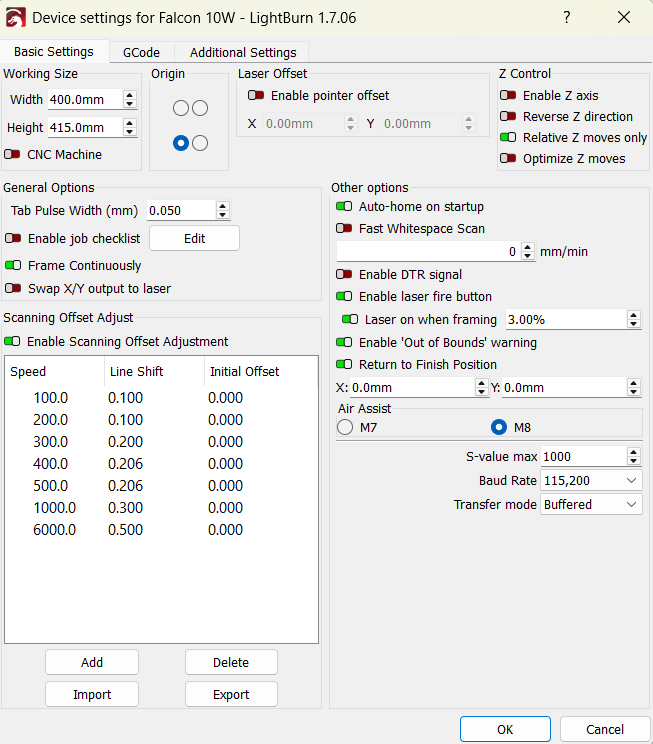
Task: Turn on Enable Z axis
Action: click(x=508, y=95)
